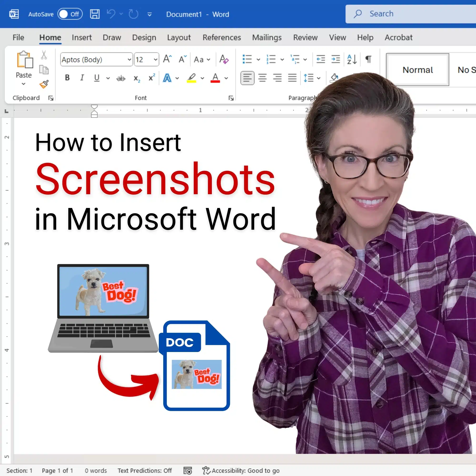The height and width of the screenshot is (476, 476).
Task: Open the Font dialog launcher
Action: point(231,98)
